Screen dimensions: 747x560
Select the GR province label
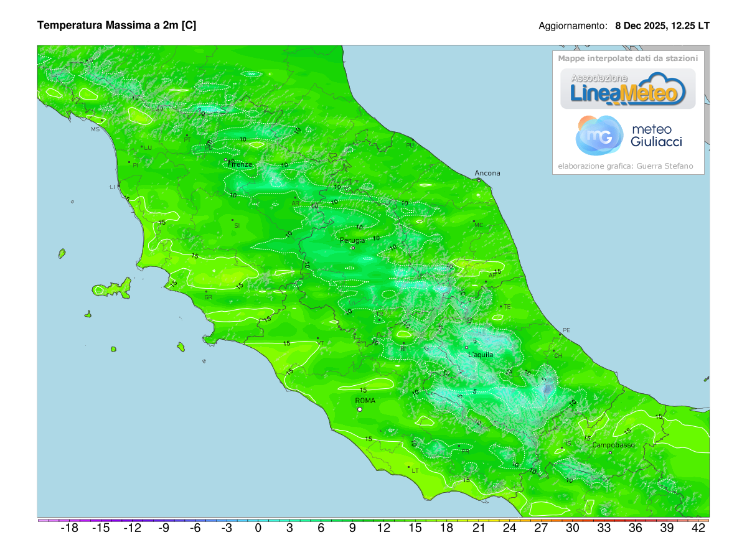click(x=209, y=297)
